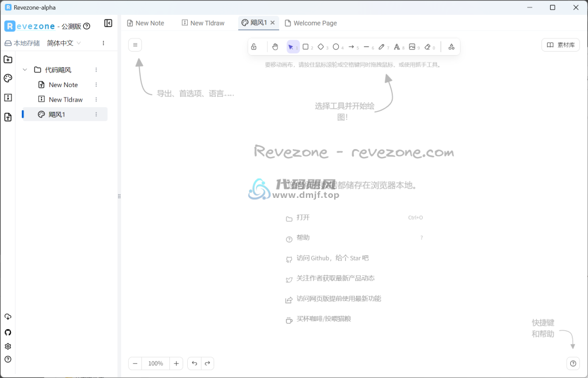The width and height of the screenshot is (588, 378).
Task: Select the Line tool
Action: [x=368, y=47]
